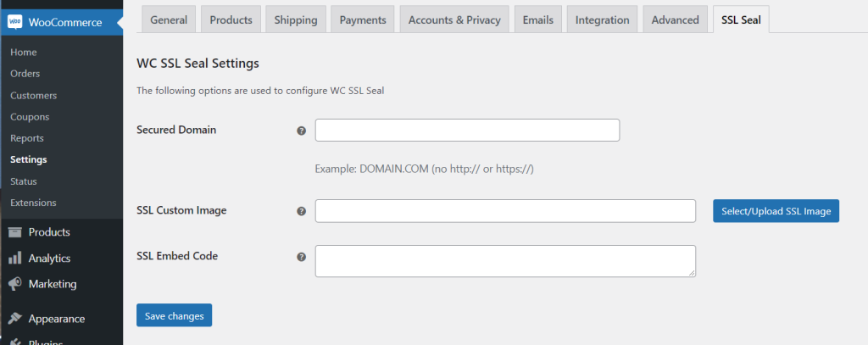Click help tooltip icon beside SSL Custom Image
This screenshot has height=345, width=868.
pyautogui.click(x=301, y=211)
